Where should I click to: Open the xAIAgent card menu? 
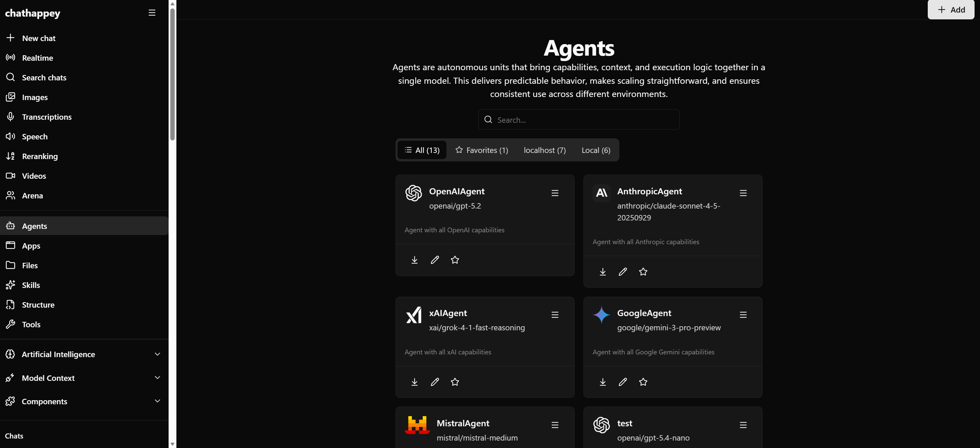point(555,315)
